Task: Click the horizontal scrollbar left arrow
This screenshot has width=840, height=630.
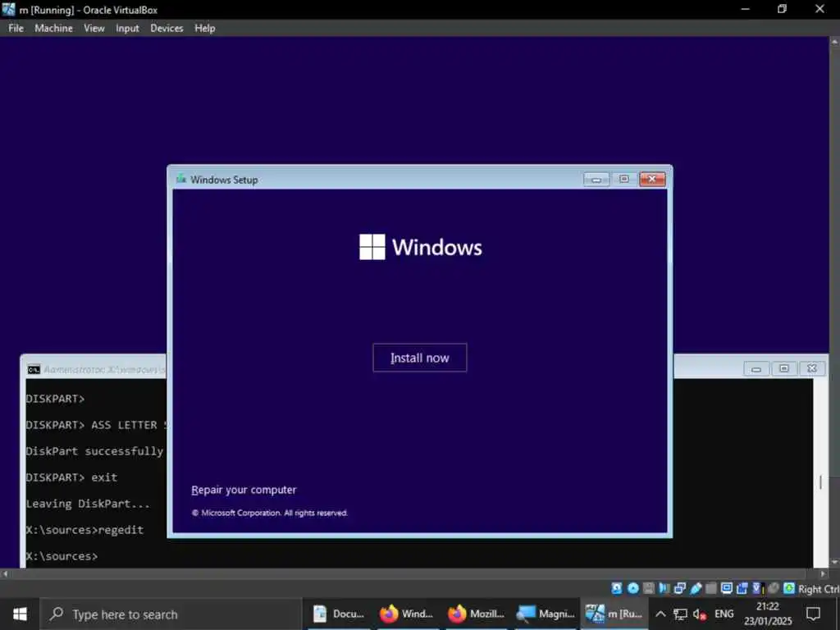Action: click(x=5, y=573)
